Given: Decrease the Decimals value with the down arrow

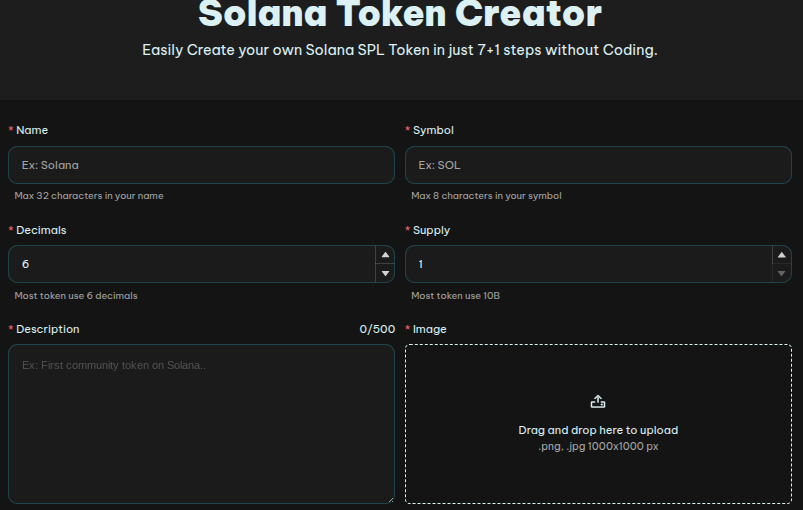Looking at the screenshot, I should click(x=385, y=273).
